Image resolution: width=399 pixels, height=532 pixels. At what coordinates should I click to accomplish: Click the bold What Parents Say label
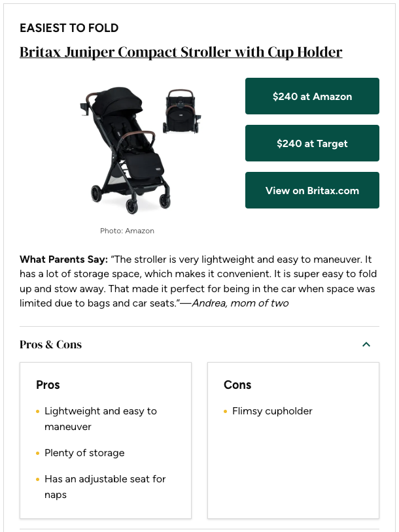pyautogui.click(x=63, y=259)
